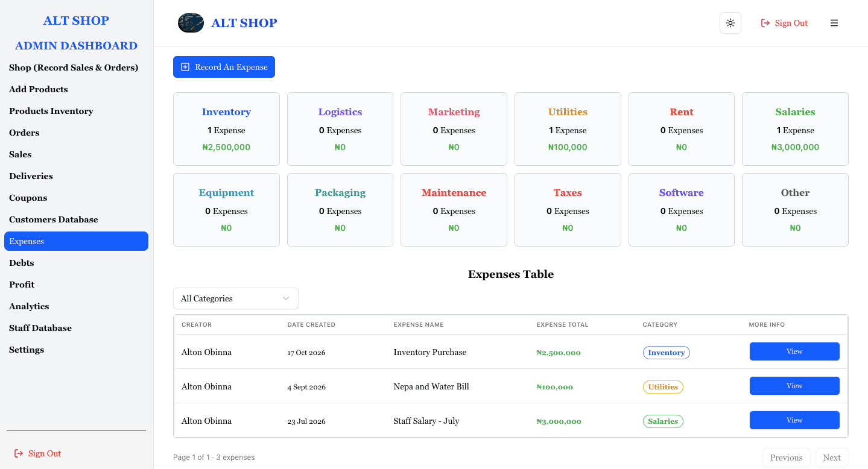The image size is (868, 469).
Task: View the Nepa and Water Bill expense
Action: pyautogui.click(x=794, y=386)
